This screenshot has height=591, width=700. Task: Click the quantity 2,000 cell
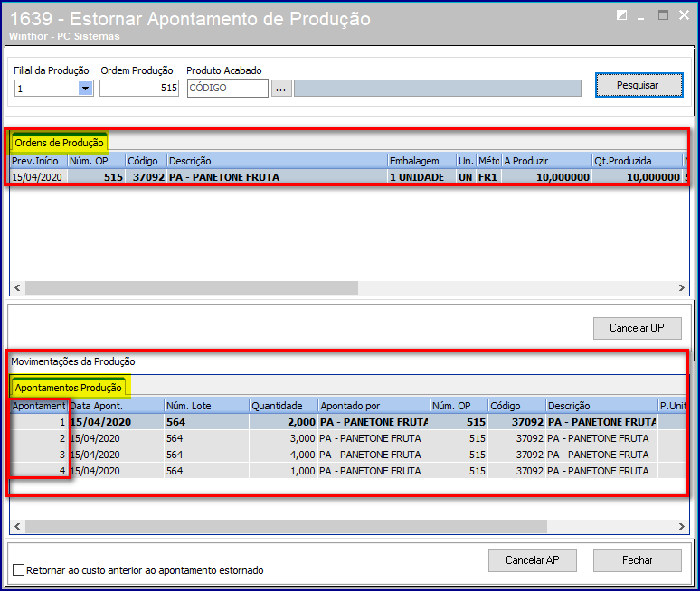point(283,422)
